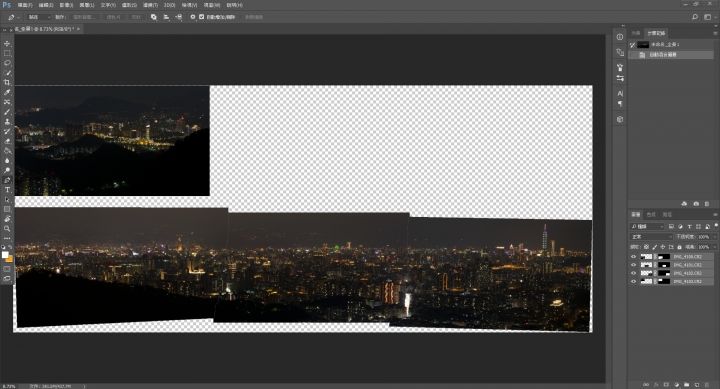Switch to the Layers tab

636,214
